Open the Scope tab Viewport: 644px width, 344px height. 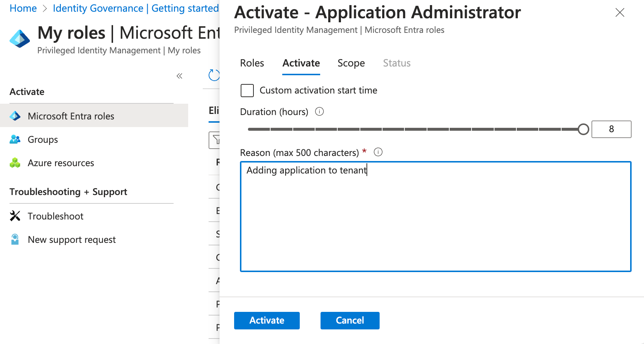point(351,63)
